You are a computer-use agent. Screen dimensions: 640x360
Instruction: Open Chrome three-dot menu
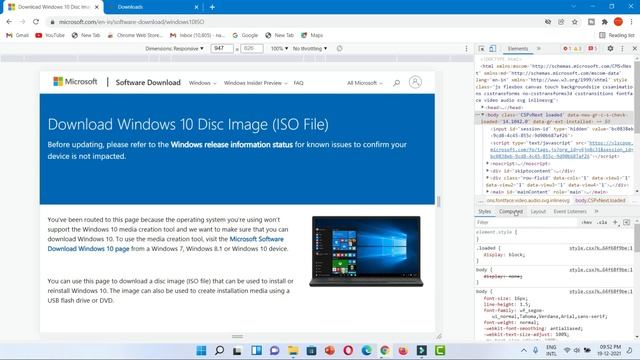tap(632, 22)
